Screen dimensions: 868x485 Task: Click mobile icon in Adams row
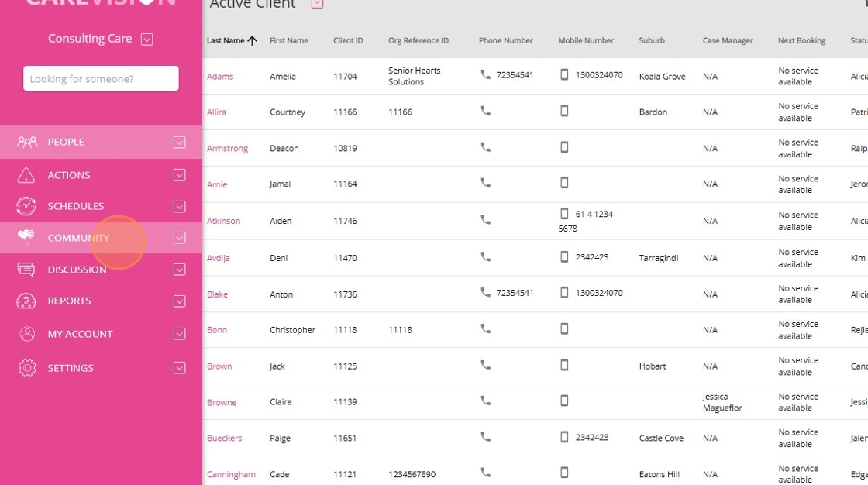point(564,74)
